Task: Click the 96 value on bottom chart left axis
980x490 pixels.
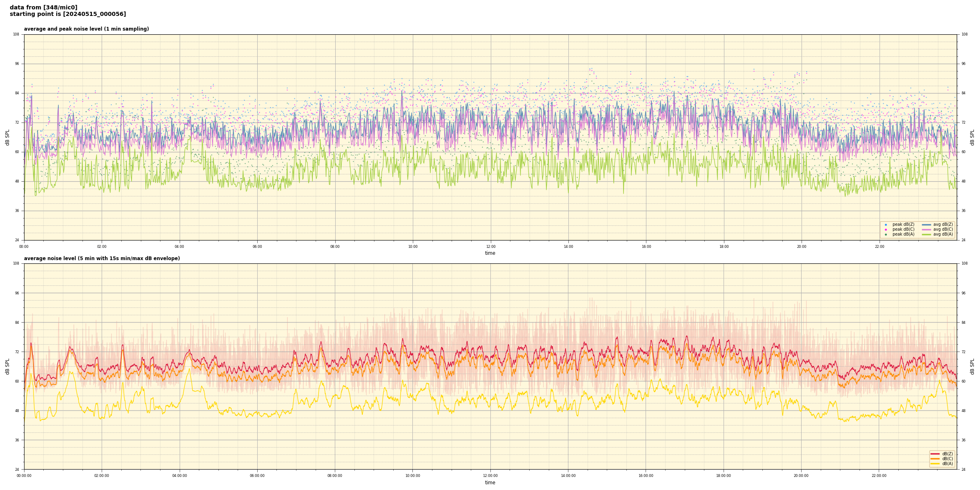Action: coord(17,293)
